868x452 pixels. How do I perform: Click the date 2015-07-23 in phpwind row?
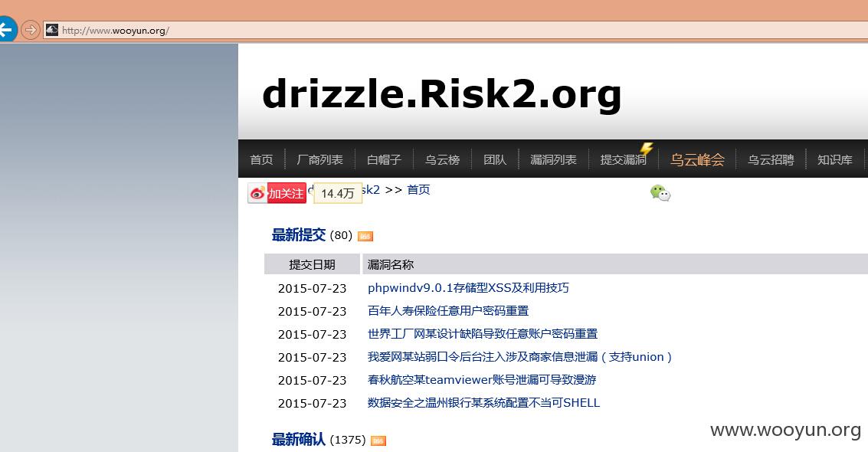(x=313, y=289)
